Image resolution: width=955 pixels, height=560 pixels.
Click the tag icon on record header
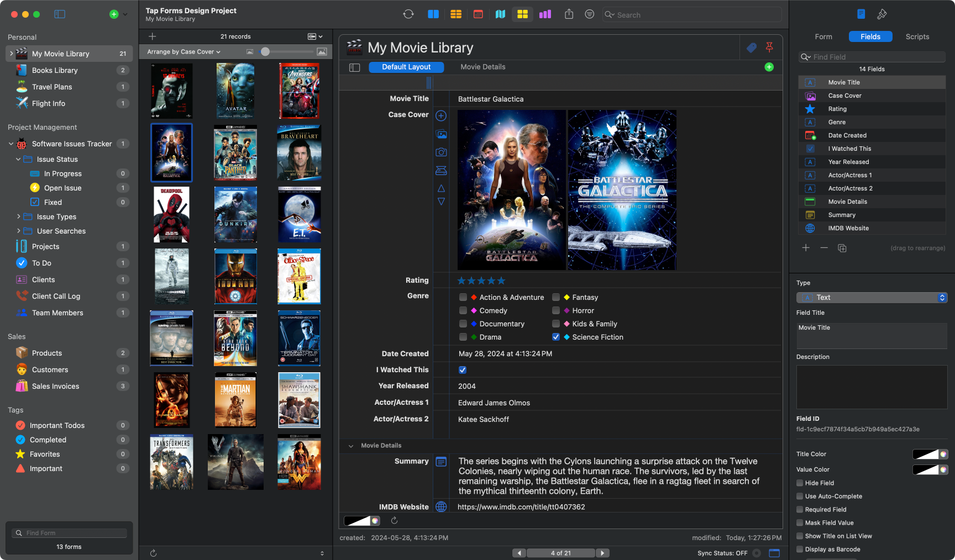pos(751,47)
